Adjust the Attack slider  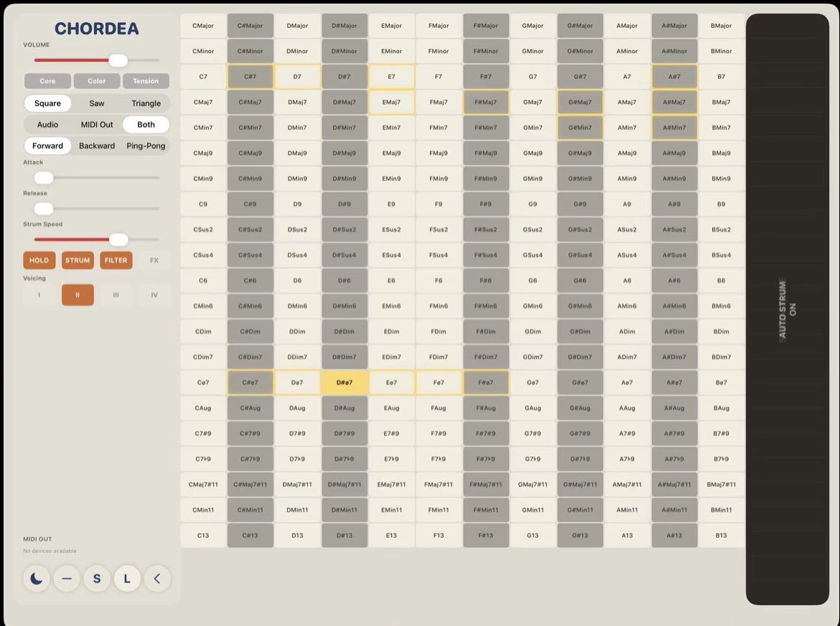click(97, 177)
